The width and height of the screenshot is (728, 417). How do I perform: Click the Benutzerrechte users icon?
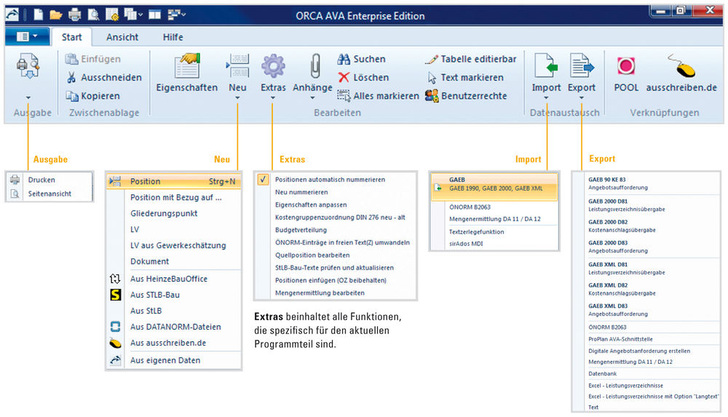point(432,96)
